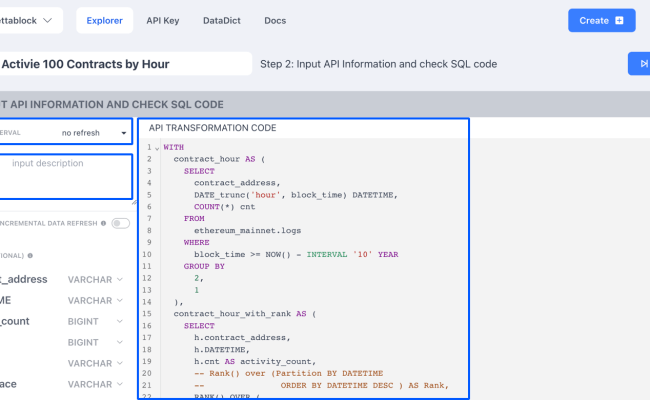Open the last VARCHAR type dropdown at bottom
The width and height of the screenshot is (650, 400).
click(95, 385)
